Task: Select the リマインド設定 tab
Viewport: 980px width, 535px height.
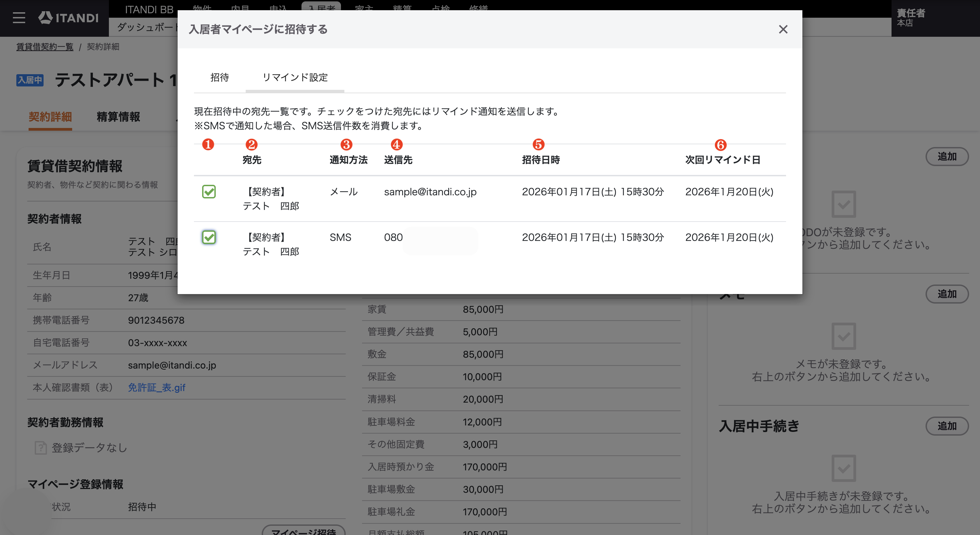Action: coord(295,78)
